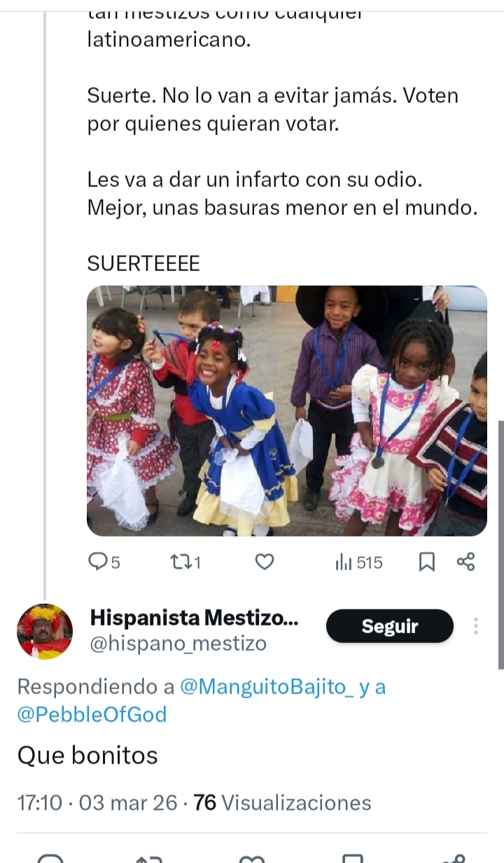
Task: Open the @PebbleOfGod mention link
Action: coord(92,714)
